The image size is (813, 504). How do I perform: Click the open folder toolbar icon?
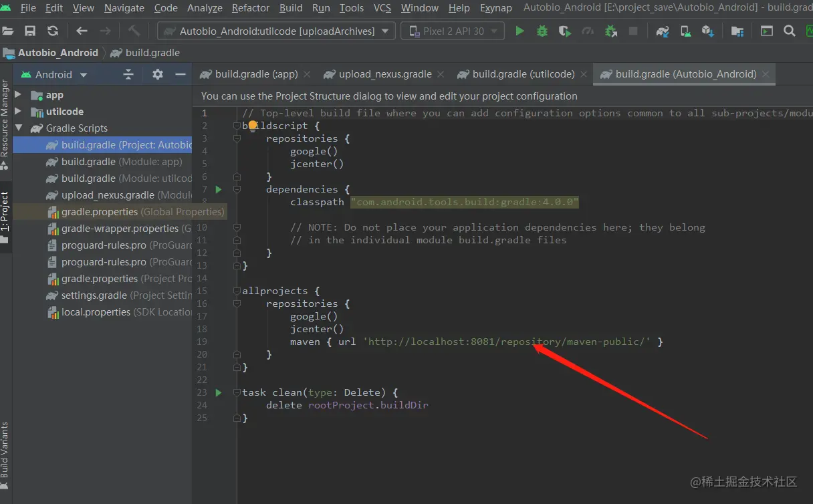pyautogui.click(x=7, y=31)
